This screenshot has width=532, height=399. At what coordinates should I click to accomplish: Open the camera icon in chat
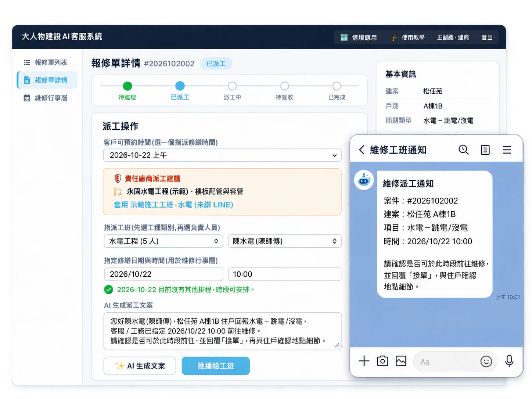click(382, 361)
